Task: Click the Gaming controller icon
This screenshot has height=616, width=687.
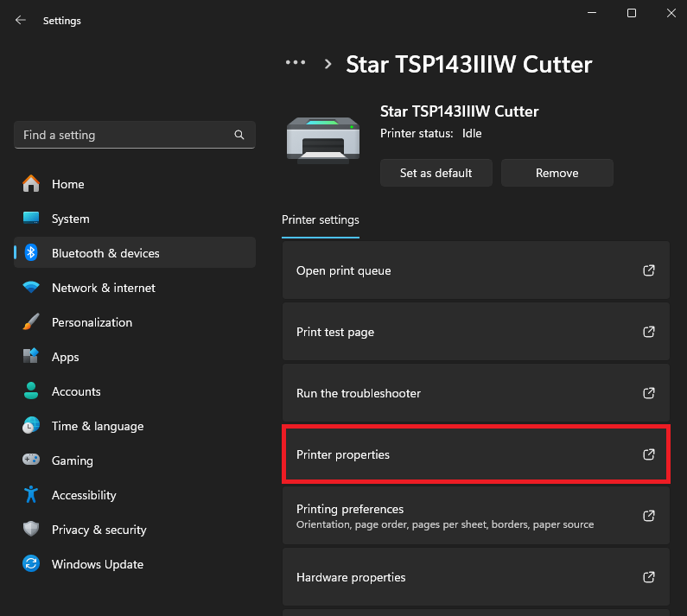Action: 31,460
